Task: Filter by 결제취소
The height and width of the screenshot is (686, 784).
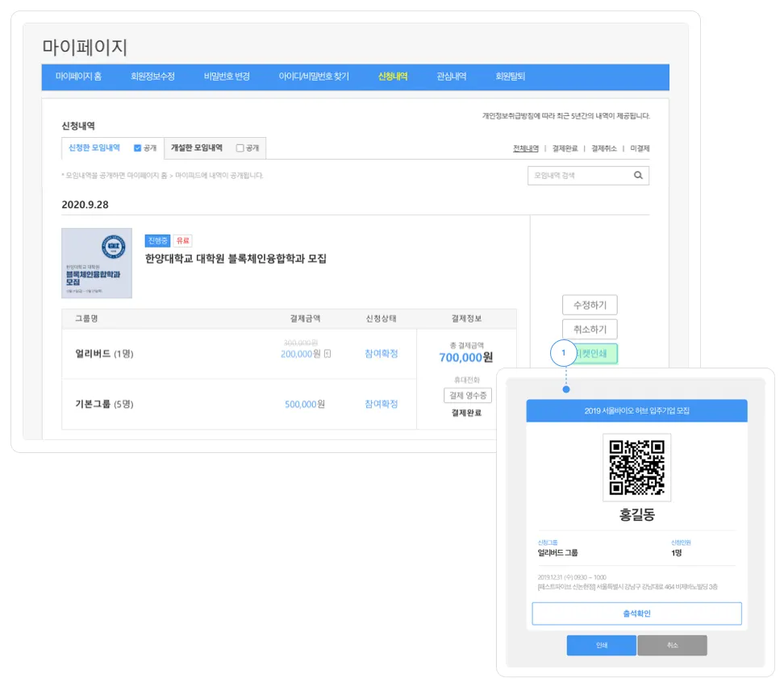Action: coord(604,148)
